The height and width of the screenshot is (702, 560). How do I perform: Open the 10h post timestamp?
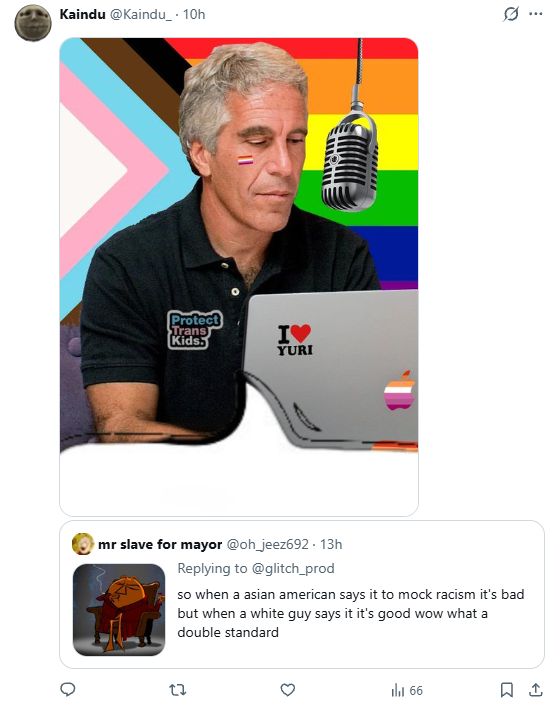194,14
